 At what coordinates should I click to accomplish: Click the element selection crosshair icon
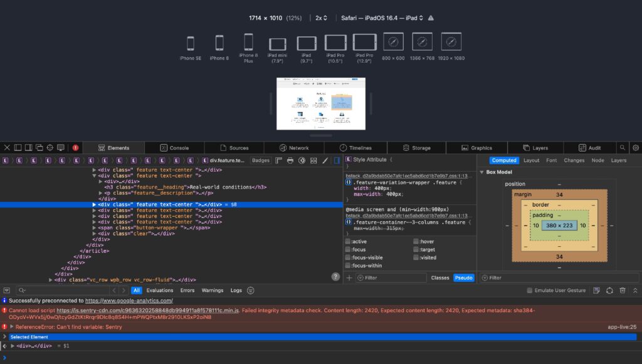pyautogui.click(x=50, y=148)
